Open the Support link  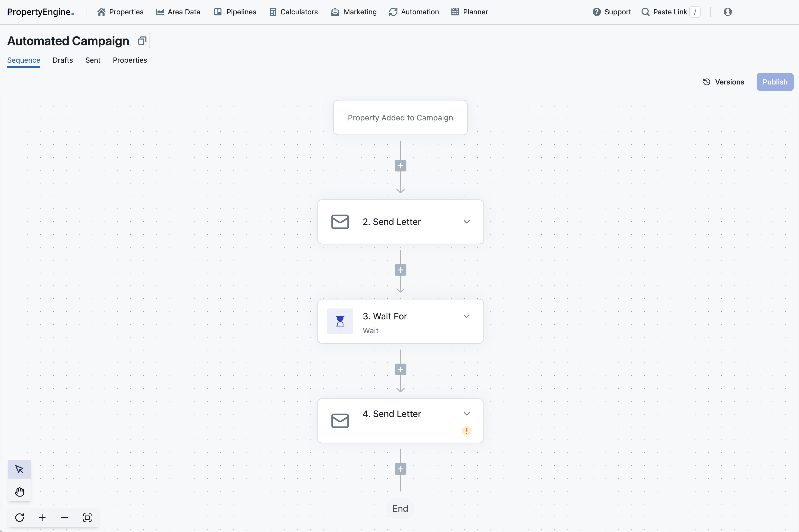611,12
